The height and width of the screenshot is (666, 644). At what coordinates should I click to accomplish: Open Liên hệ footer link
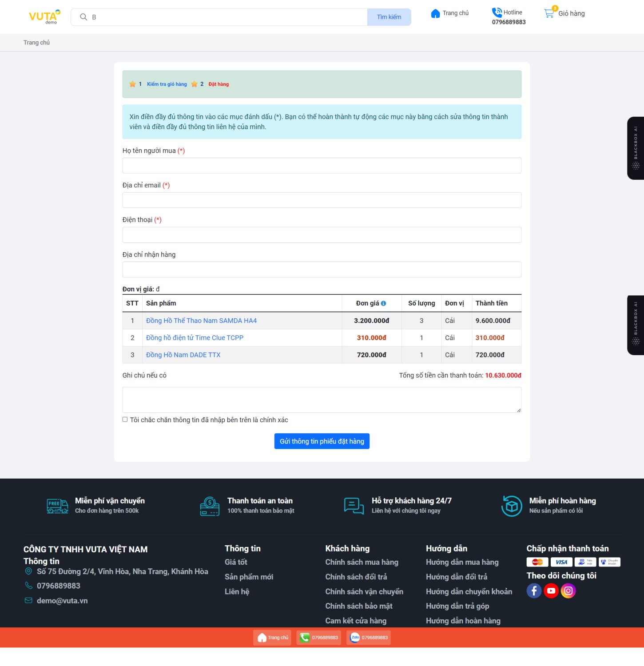click(x=237, y=591)
